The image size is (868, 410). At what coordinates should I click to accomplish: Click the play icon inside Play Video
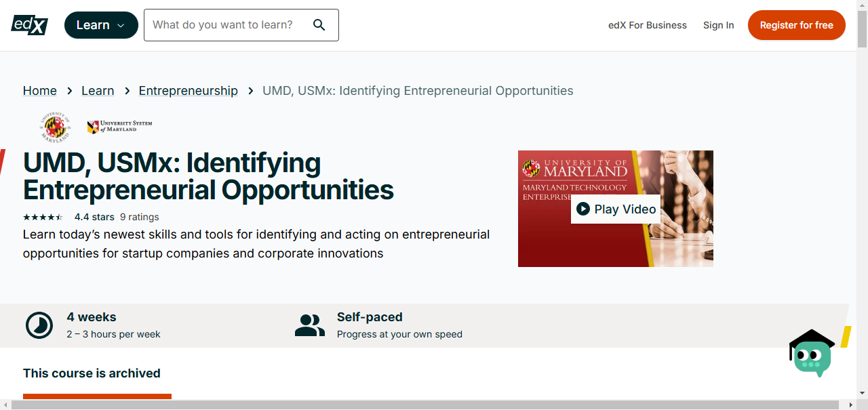click(583, 209)
